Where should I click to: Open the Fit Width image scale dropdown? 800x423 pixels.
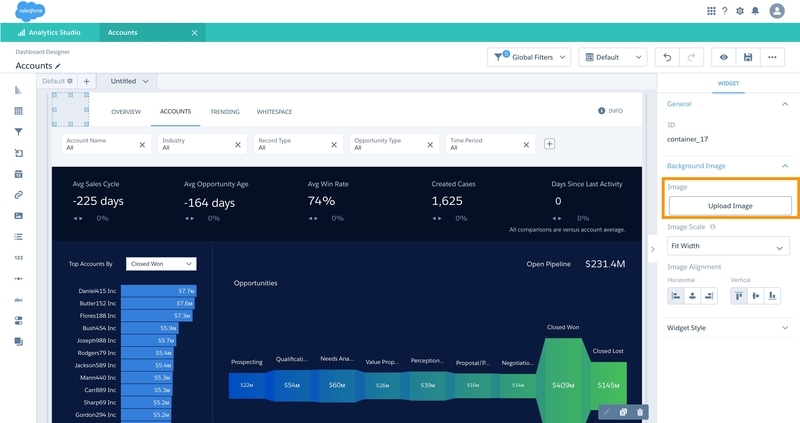coord(728,246)
